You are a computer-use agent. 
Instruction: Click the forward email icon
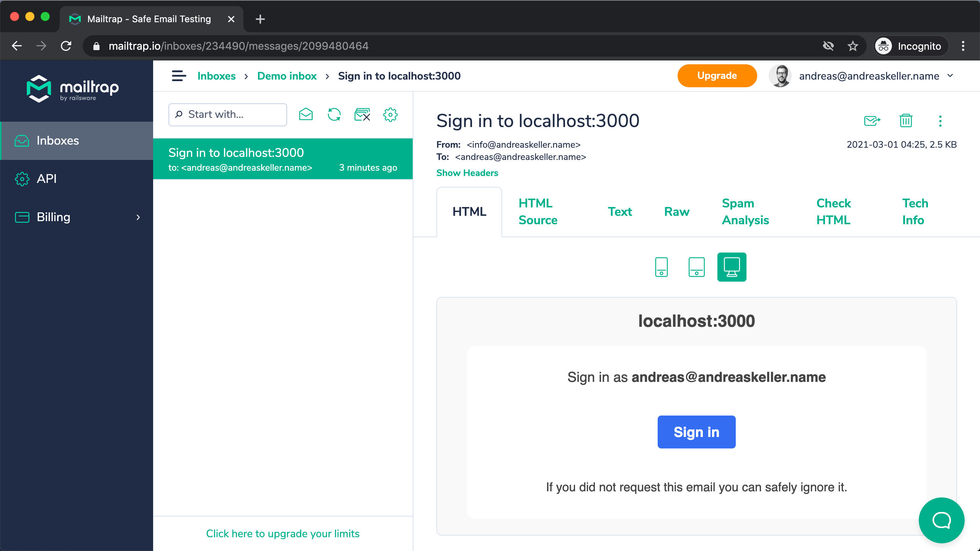click(873, 121)
